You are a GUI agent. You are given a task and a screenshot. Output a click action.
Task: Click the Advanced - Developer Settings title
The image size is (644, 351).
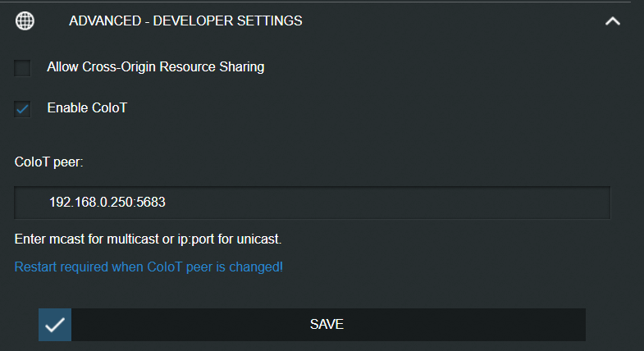pos(185,21)
